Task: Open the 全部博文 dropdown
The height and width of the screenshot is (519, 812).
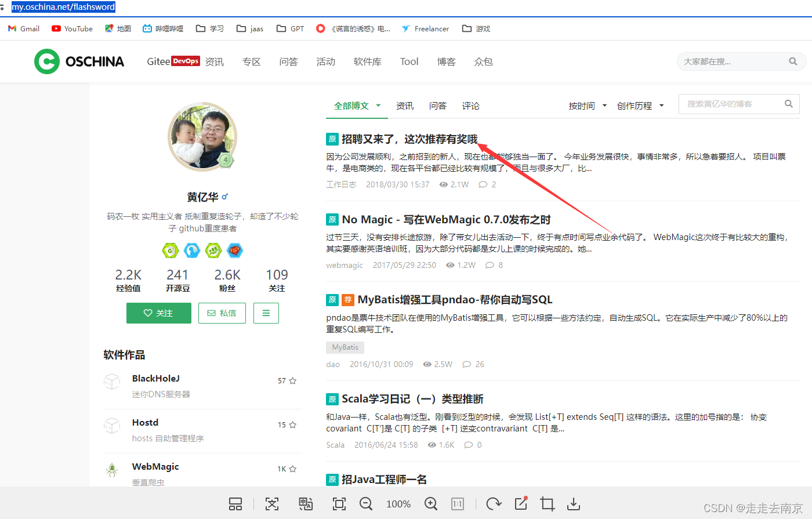Action: pos(356,106)
